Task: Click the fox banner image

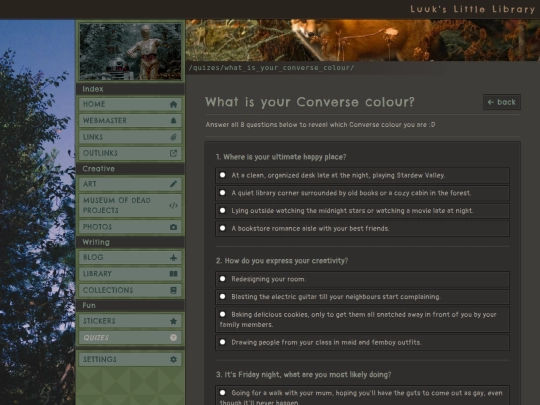Action: 363,40
